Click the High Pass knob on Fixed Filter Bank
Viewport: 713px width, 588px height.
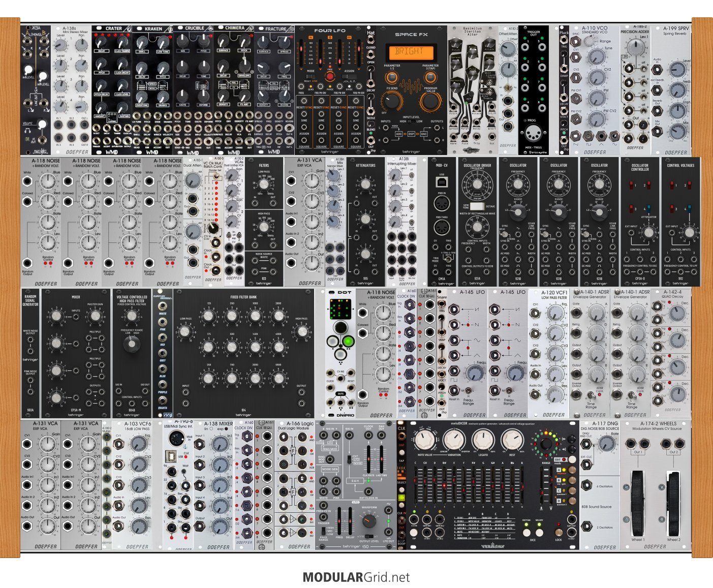point(302,332)
